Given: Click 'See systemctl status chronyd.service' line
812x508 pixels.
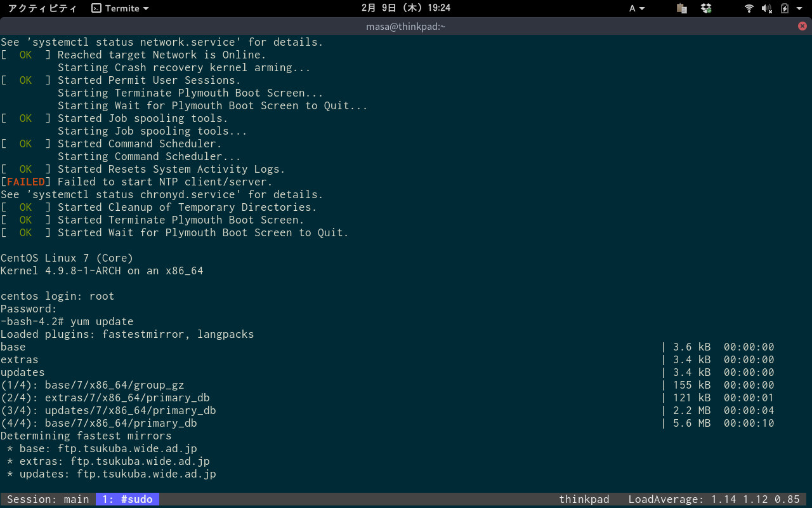Looking at the screenshot, I should [x=162, y=194].
